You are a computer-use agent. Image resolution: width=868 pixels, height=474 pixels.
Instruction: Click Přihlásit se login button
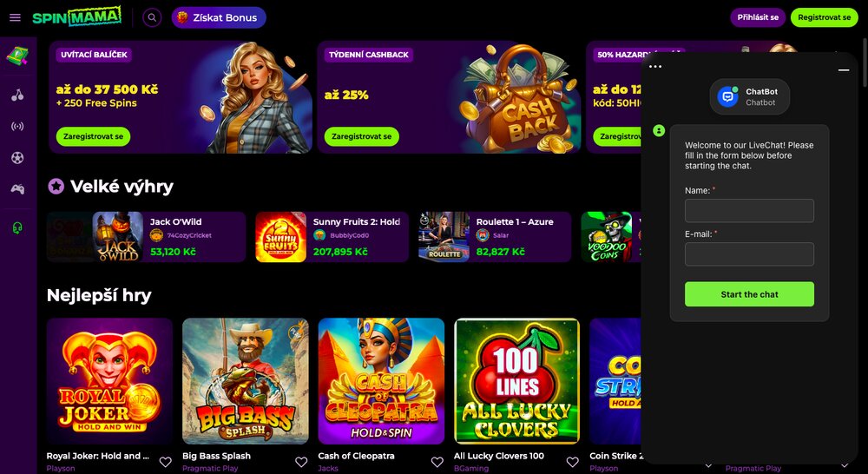[x=758, y=17]
